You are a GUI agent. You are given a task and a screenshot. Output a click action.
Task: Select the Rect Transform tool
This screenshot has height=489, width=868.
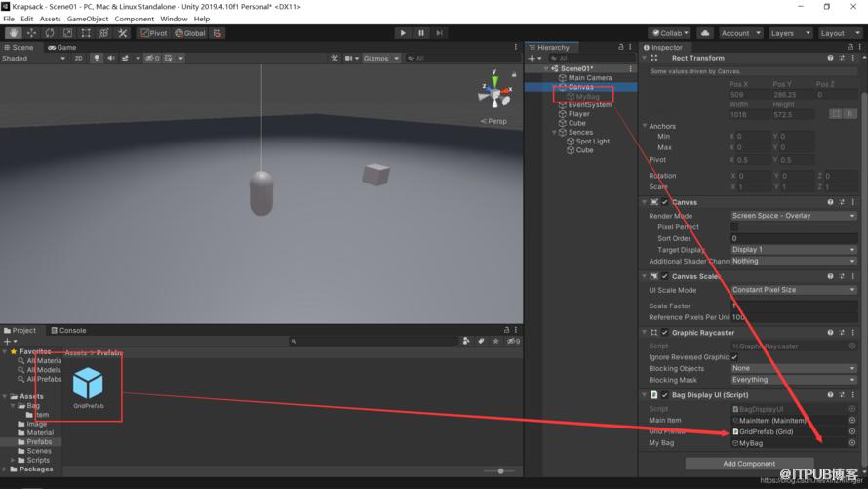(x=86, y=33)
